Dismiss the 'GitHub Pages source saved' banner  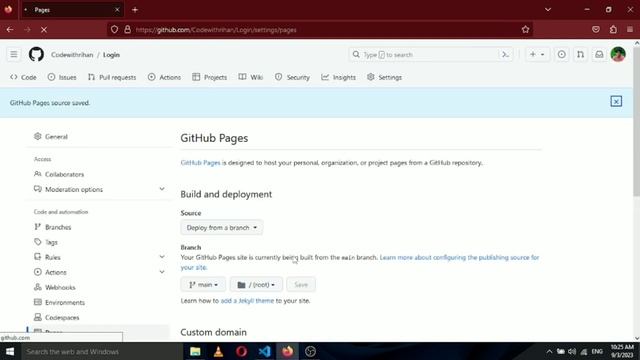[616, 101]
